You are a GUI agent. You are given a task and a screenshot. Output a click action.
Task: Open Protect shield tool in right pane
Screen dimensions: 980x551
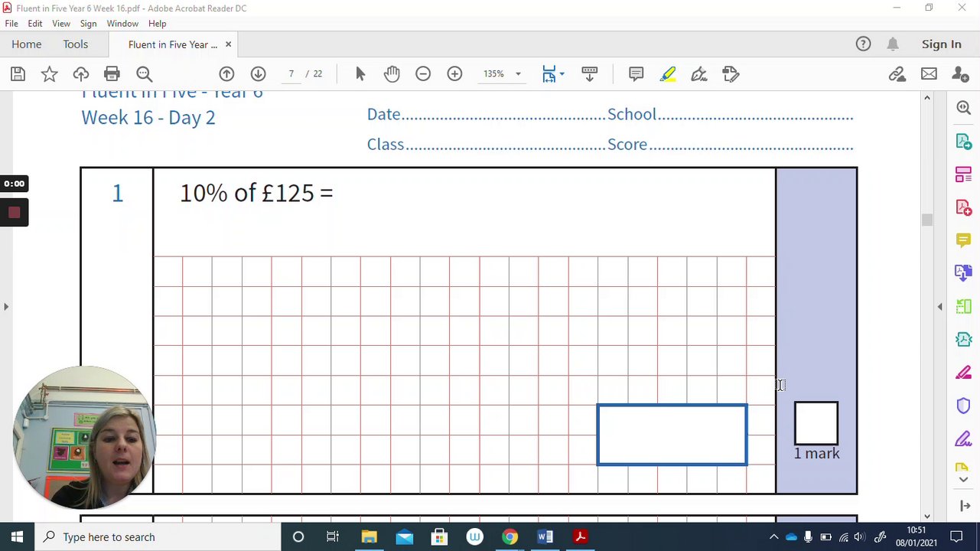tap(963, 406)
